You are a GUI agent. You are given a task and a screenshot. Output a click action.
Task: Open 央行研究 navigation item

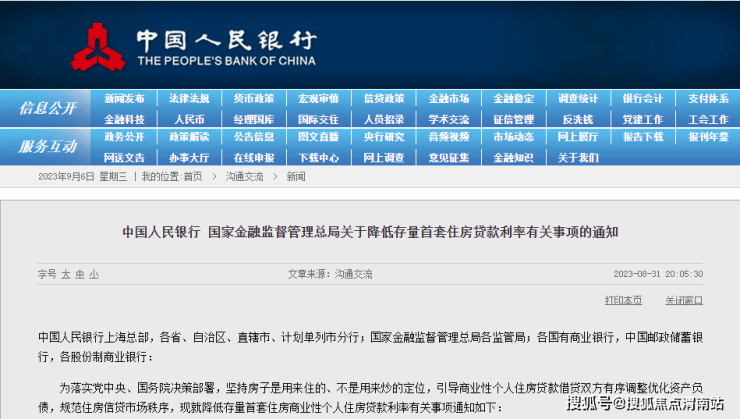pos(384,137)
